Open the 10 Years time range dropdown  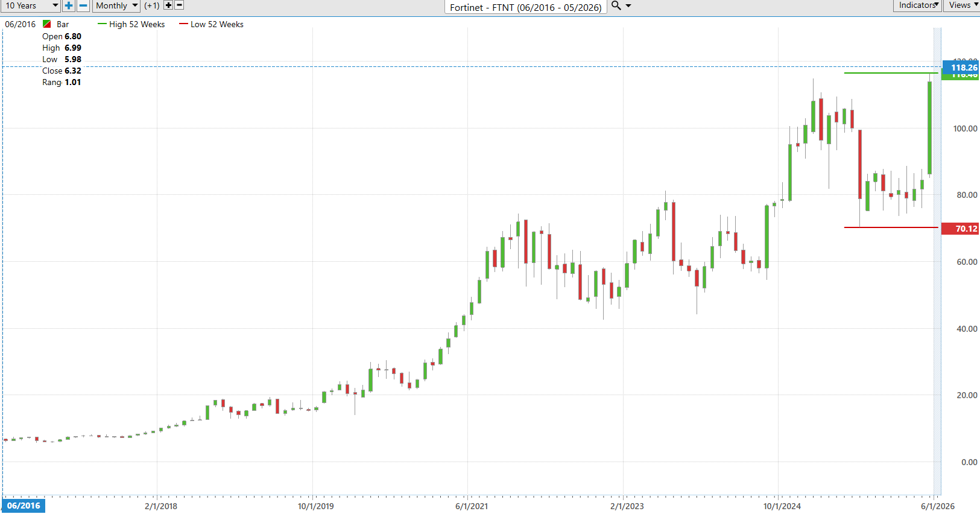pos(30,5)
